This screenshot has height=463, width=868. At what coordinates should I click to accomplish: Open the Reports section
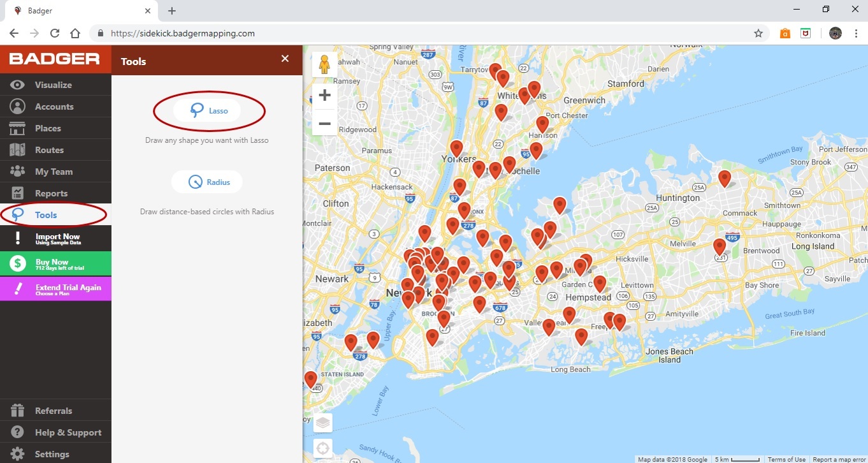click(x=55, y=193)
